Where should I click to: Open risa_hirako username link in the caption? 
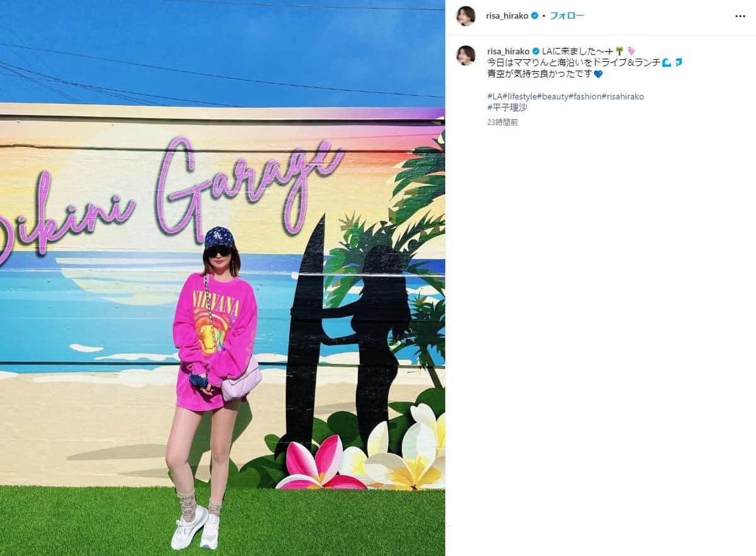pyautogui.click(x=507, y=50)
